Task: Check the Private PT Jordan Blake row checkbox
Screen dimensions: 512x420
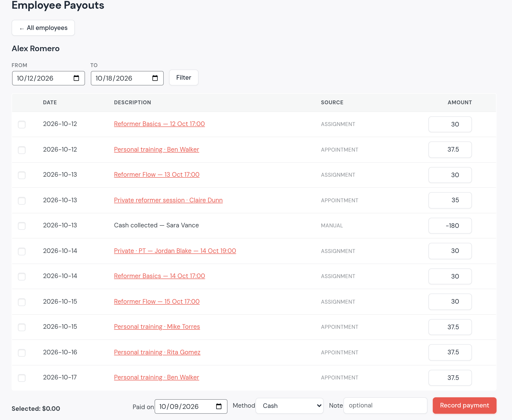Action: pyautogui.click(x=22, y=251)
